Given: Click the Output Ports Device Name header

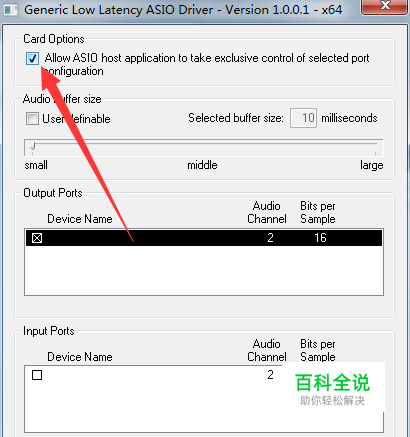Looking at the screenshot, I should [80, 219].
